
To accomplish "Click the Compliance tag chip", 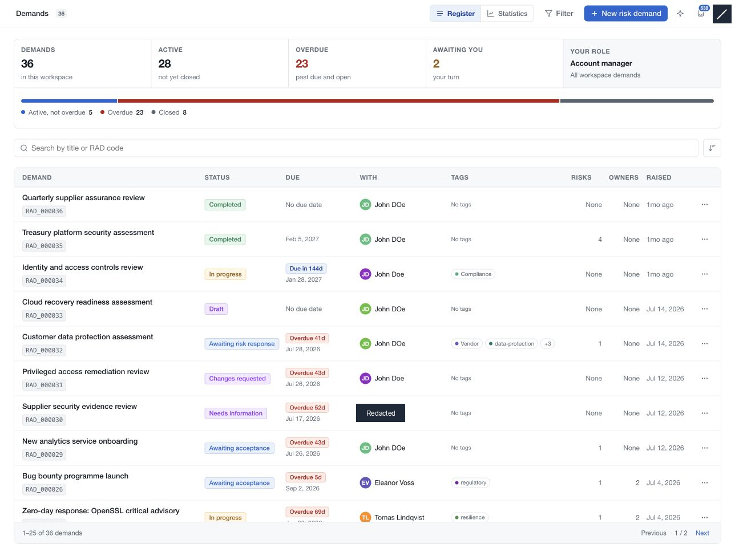I will [x=473, y=274].
